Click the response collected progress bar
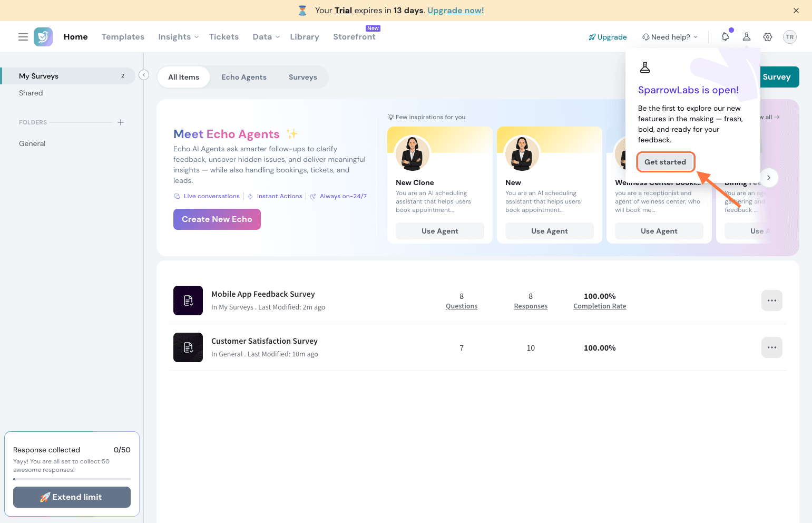This screenshot has width=812, height=523. click(72, 479)
